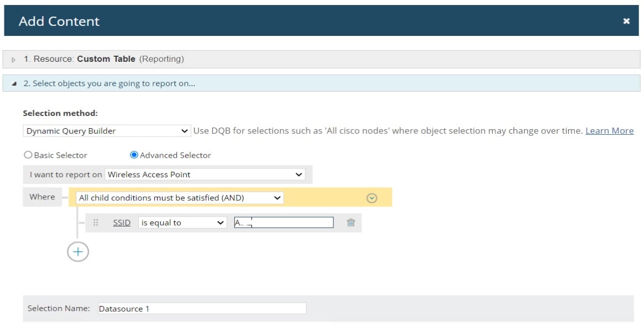The image size is (644, 328).
Task: Open the 'I want to report on' dropdown
Action: click(205, 174)
